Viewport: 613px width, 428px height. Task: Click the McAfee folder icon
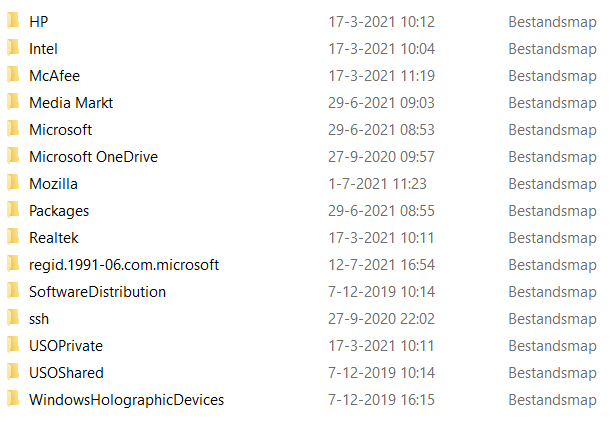[13, 75]
